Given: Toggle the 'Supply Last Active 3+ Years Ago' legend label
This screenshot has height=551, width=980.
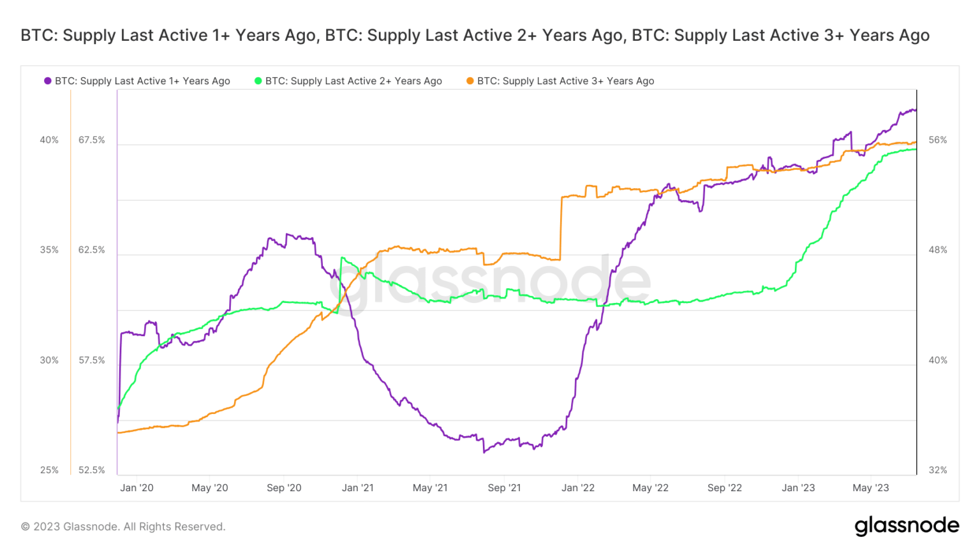Looking at the screenshot, I should [565, 81].
